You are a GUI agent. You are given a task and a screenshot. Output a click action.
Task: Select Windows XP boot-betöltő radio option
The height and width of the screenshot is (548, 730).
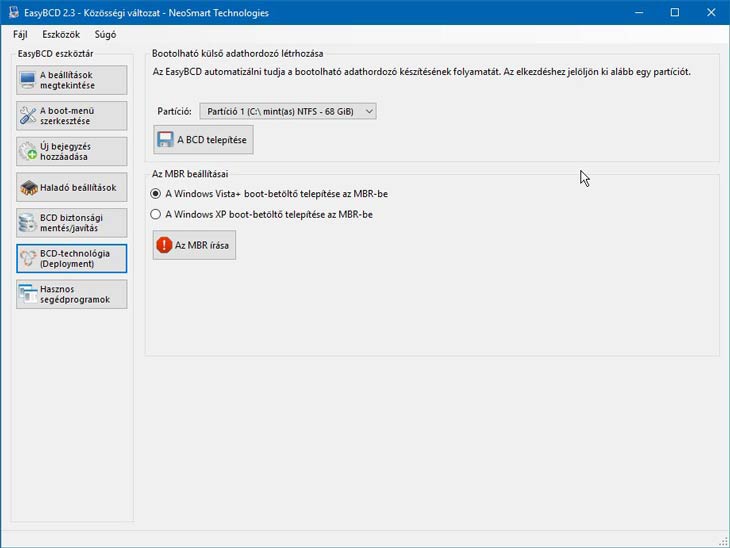coord(155,214)
